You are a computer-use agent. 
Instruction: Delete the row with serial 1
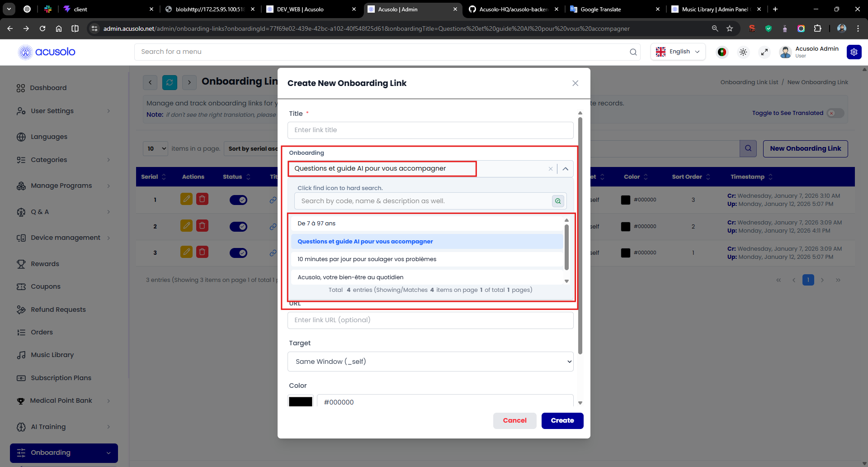202,199
